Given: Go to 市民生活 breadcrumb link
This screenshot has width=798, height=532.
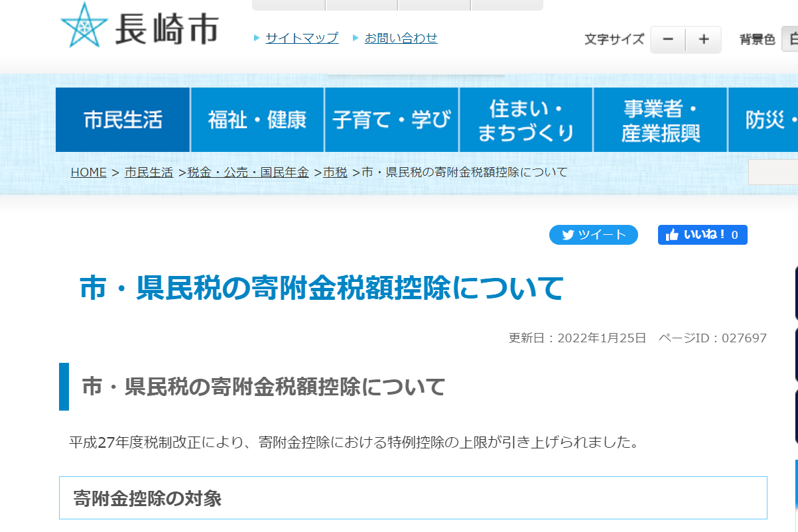Looking at the screenshot, I should [x=149, y=172].
